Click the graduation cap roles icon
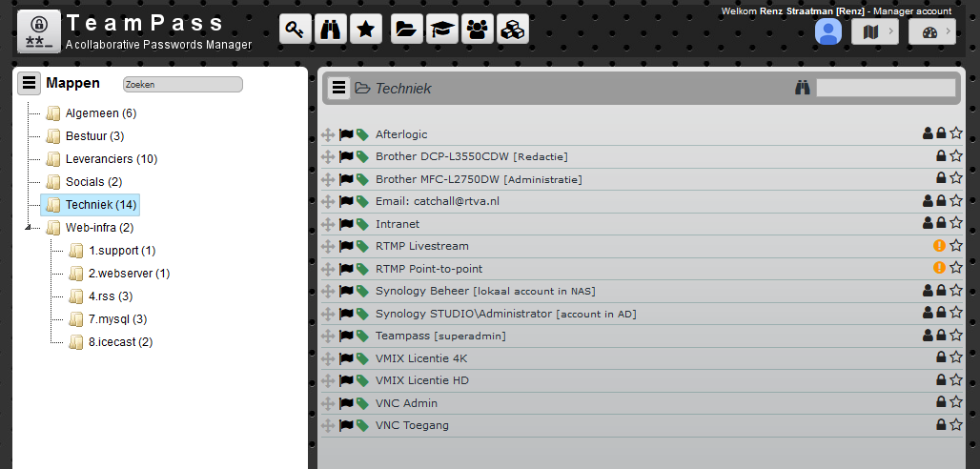Screen dimensions: 980x469 442,30
